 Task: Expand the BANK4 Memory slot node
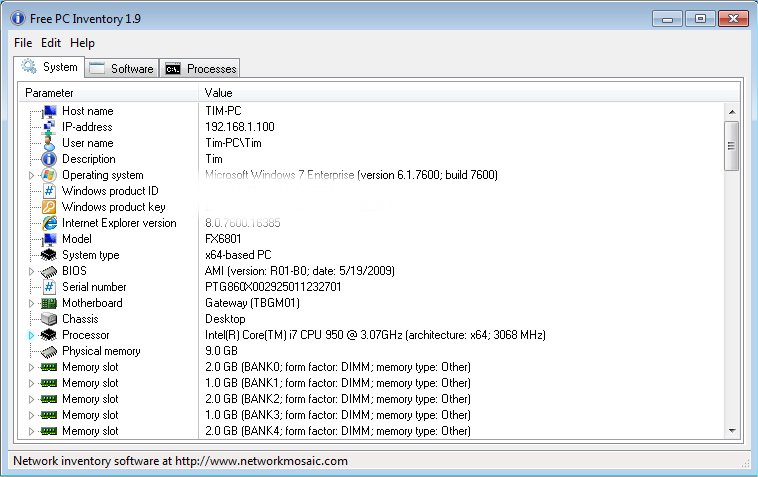pos(31,431)
